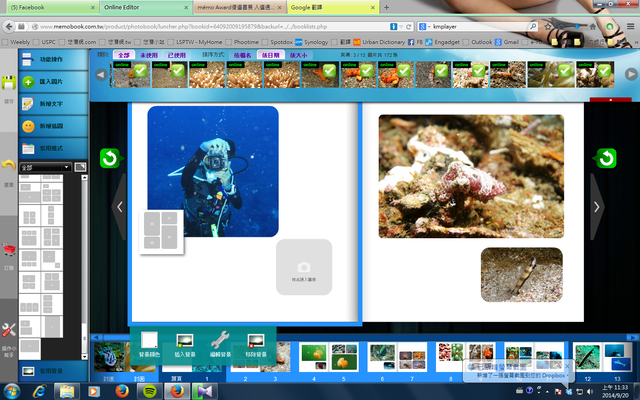
Task: Collapse photo strip with red tab
Action: [x=611, y=100]
